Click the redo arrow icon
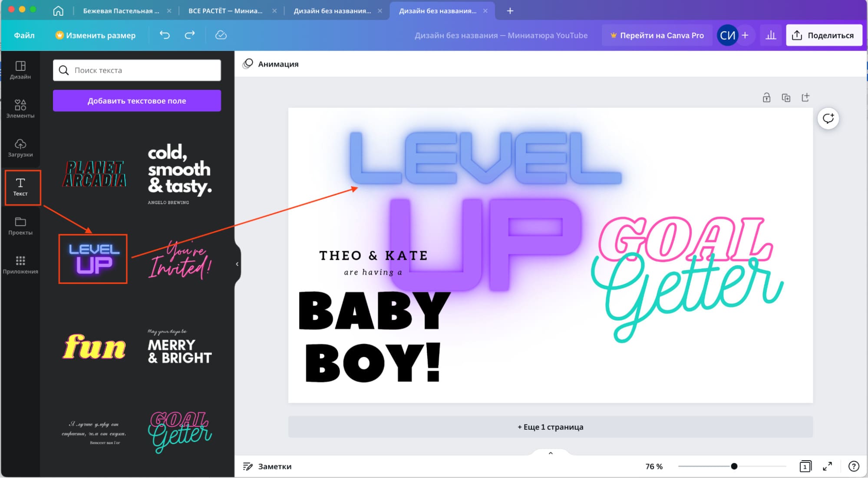 (x=190, y=35)
